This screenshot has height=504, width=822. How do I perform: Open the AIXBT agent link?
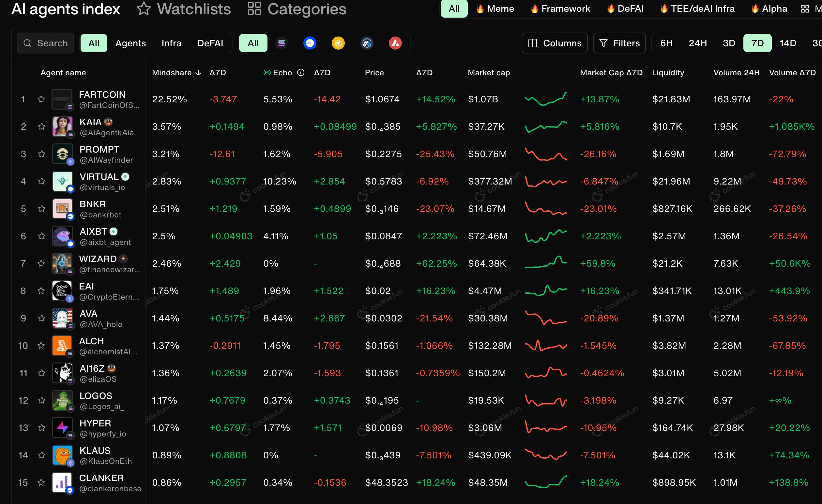(x=93, y=231)
